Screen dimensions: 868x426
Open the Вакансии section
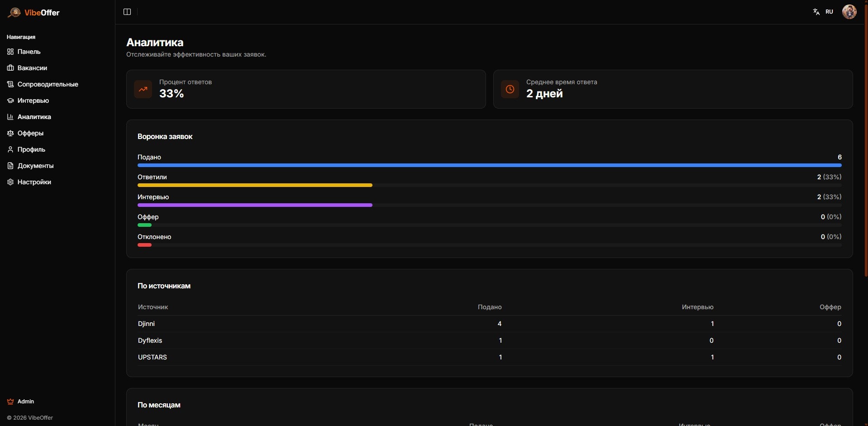tap(32, 68)
